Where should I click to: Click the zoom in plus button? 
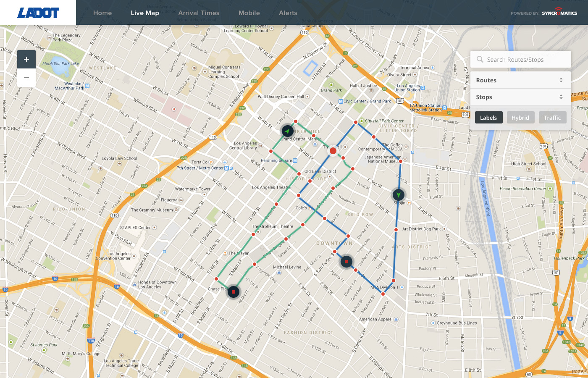pos(26,59)
